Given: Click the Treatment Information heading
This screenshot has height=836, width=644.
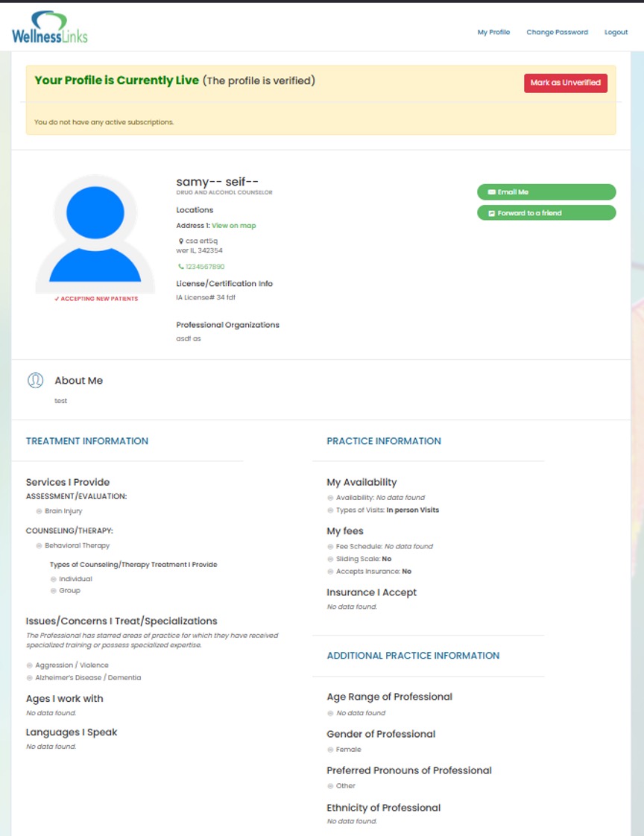Looking at the screenshot, I should [87, 441].
